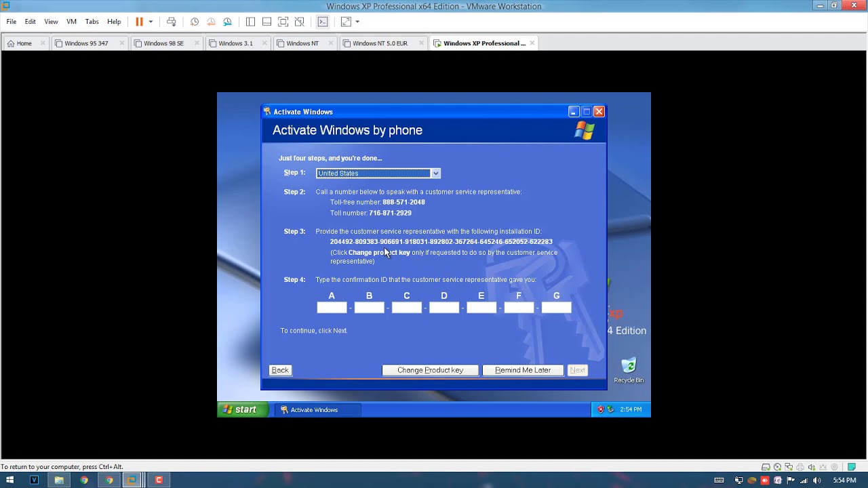Click the Safely Remove Hardware tray icon in XP
Image resolution: width=868 pixels, height=488 pixels.
610,409
